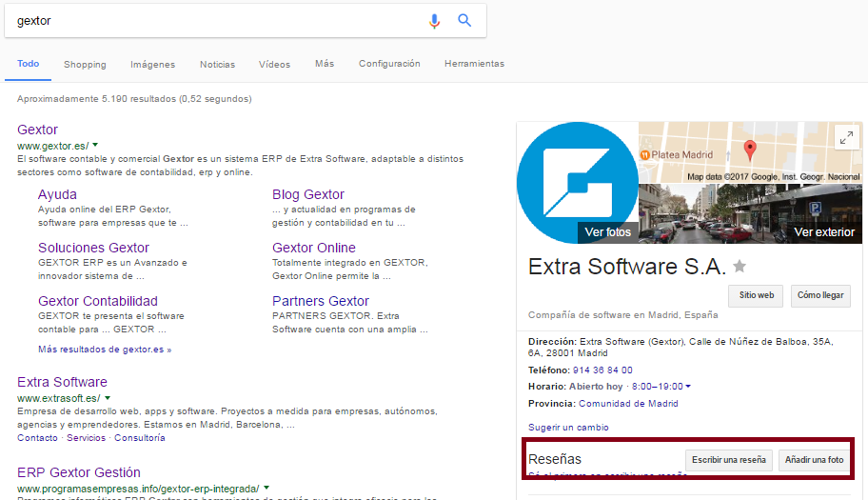Open the dropdown arrow next to www.extrasoft.es/

[x=108, y=397]
